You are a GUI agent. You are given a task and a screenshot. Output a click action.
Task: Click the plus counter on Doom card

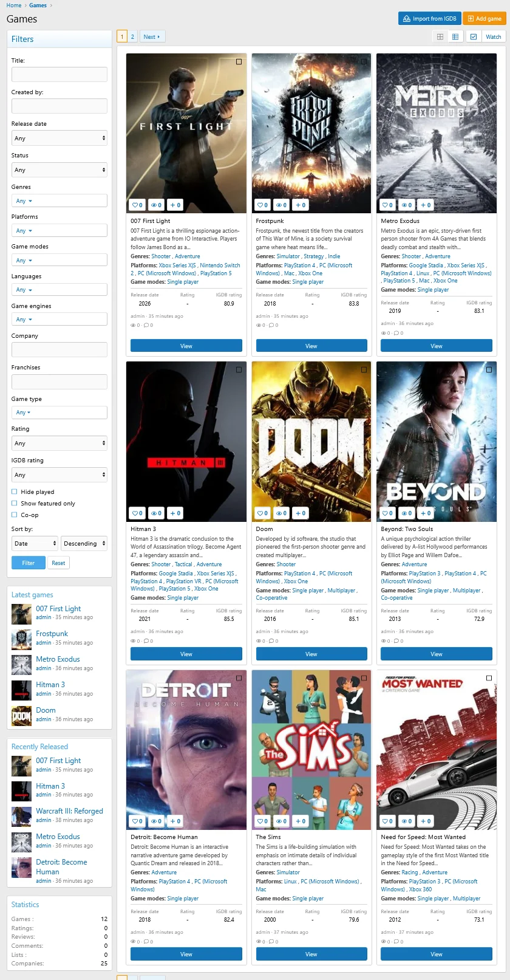click(x=301, y=513)
